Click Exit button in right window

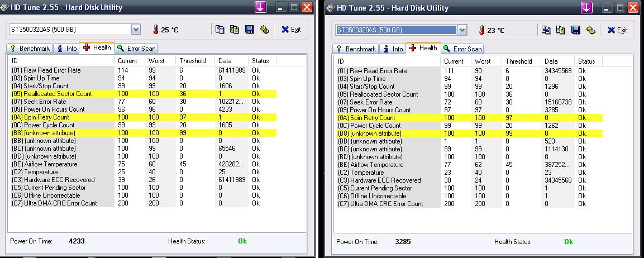[x=617, y=30]
